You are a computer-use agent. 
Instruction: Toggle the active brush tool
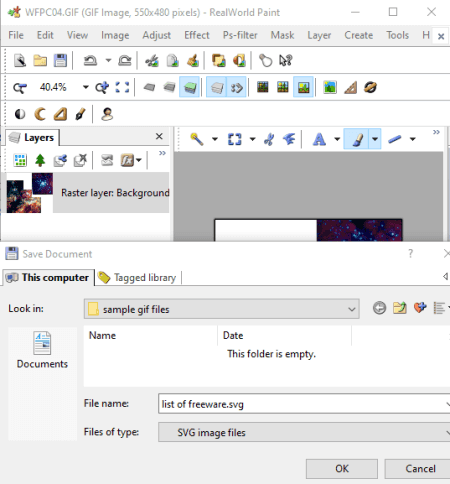click(x=356, y=139)
